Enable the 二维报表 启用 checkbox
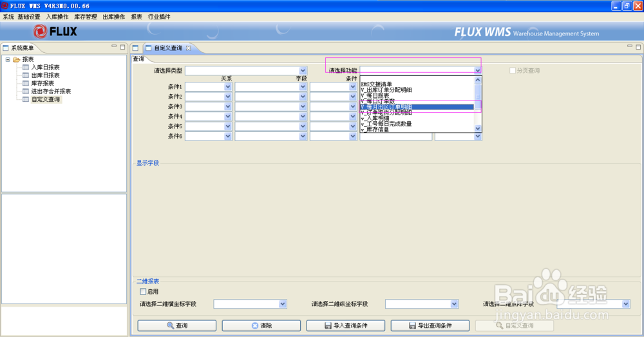The height and width of the screenshot is (337, 644). [x=143, y=291]
